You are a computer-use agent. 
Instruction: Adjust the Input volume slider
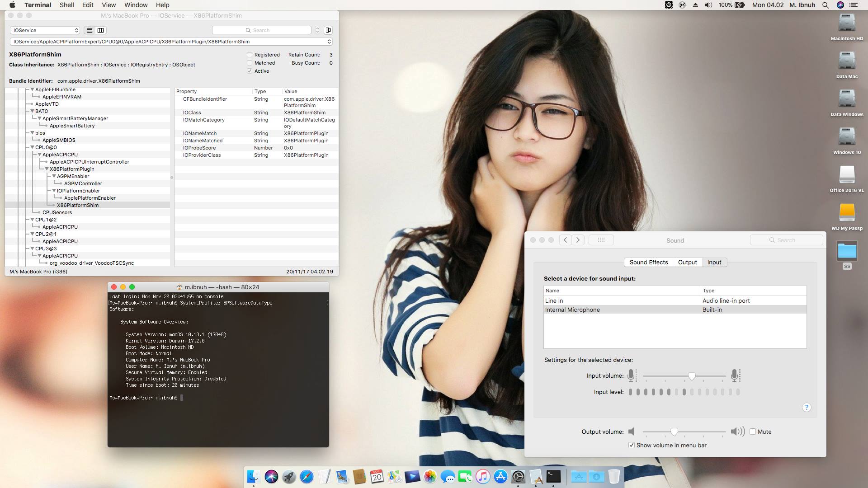(x=691, y=376)
